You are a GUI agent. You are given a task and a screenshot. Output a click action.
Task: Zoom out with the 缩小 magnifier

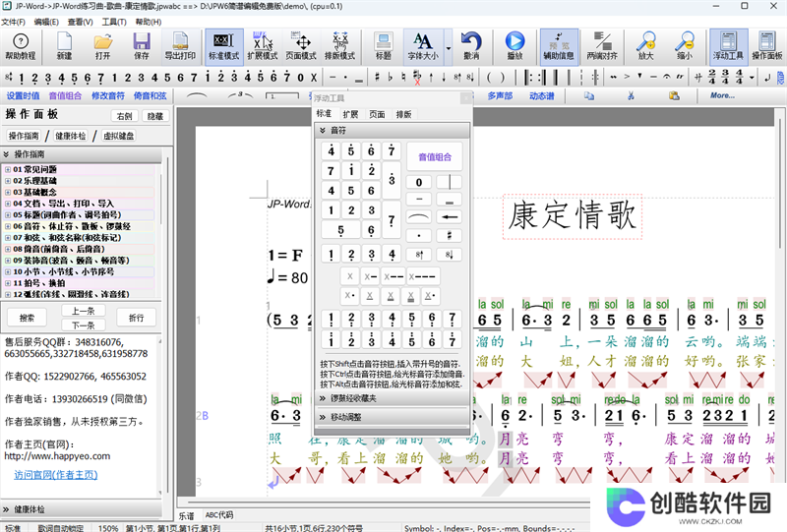point(685,46)
